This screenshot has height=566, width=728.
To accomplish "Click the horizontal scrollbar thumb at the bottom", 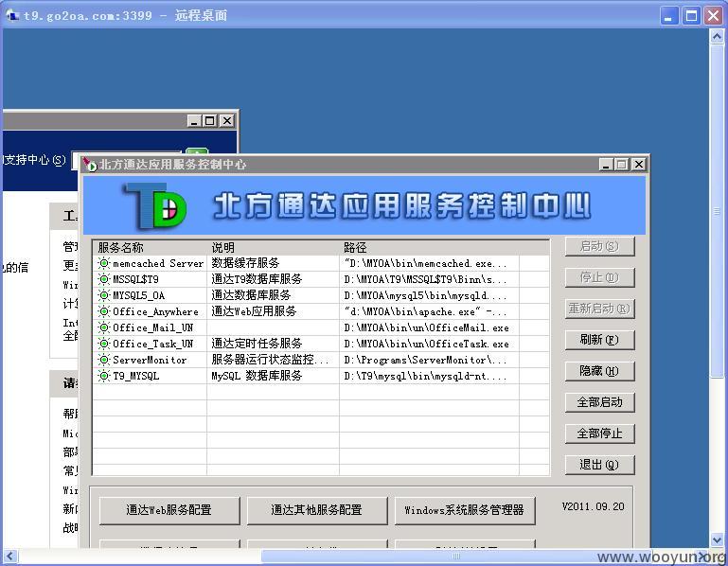I will (456, 557).
